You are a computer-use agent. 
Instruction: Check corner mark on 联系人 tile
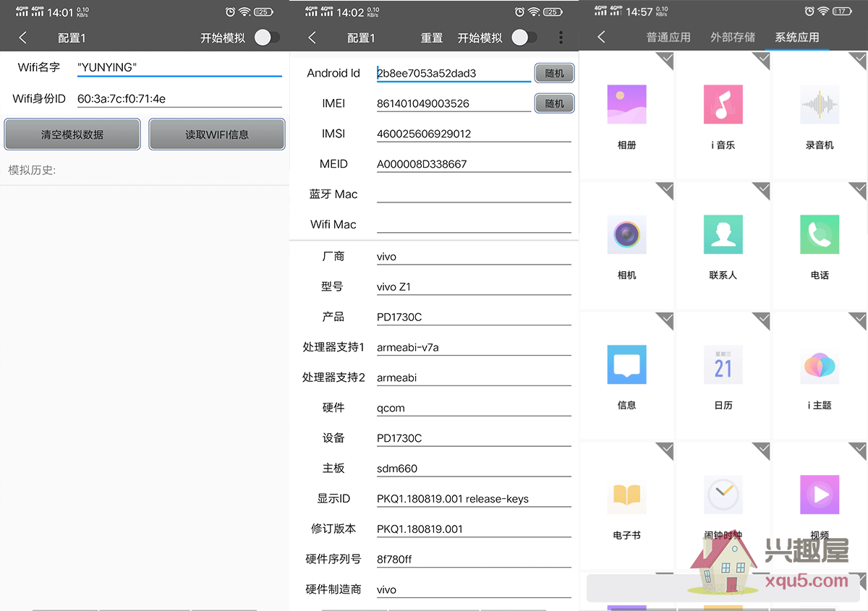[x=760, y=191]
